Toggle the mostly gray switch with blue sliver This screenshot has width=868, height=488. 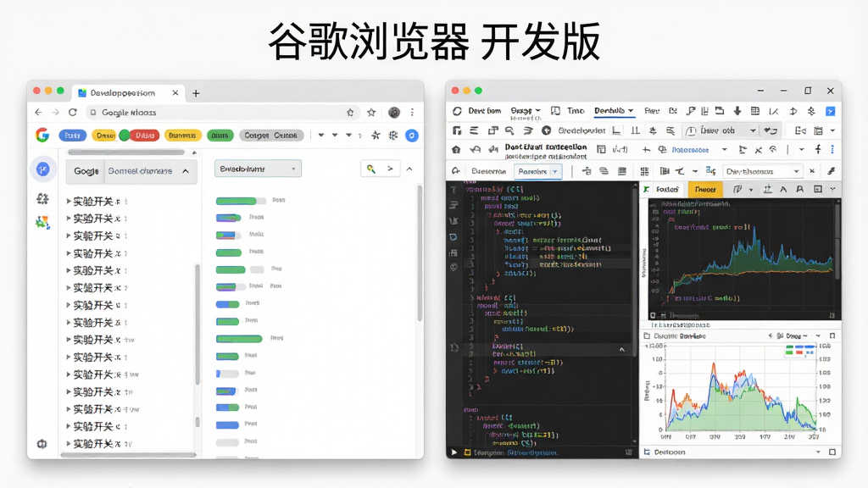coord(227,374)
